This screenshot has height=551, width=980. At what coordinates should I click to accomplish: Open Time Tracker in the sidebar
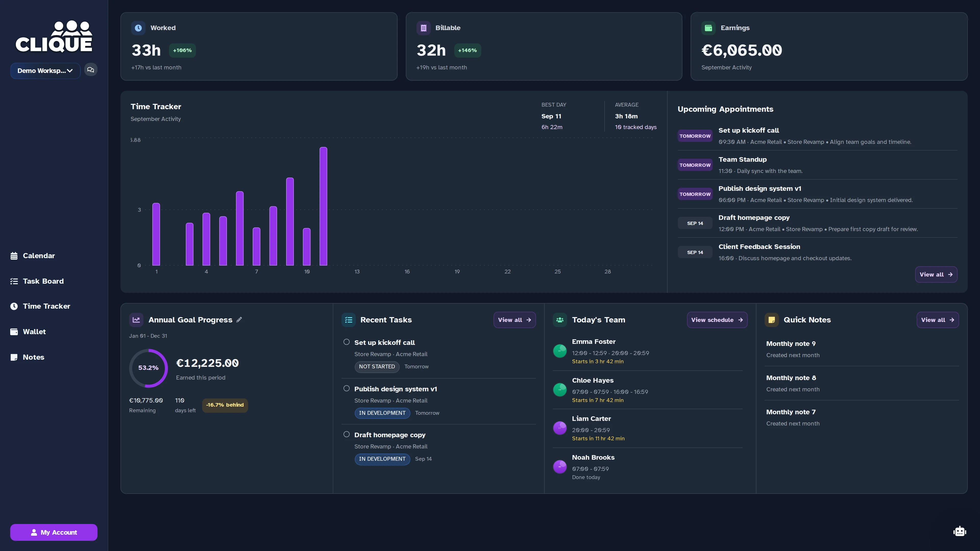point(40,306)
